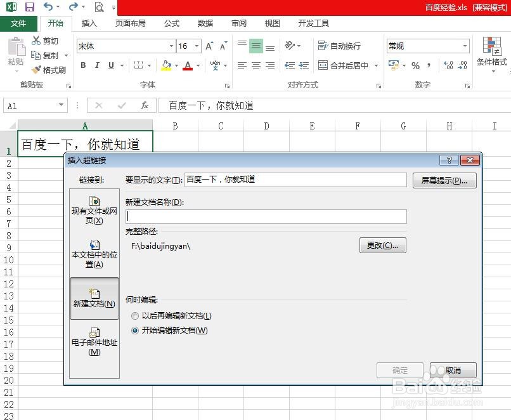Image resolution: width=511 pixels, height=420 pixels.
Task: Open the print preview icon
Action: 99,7
